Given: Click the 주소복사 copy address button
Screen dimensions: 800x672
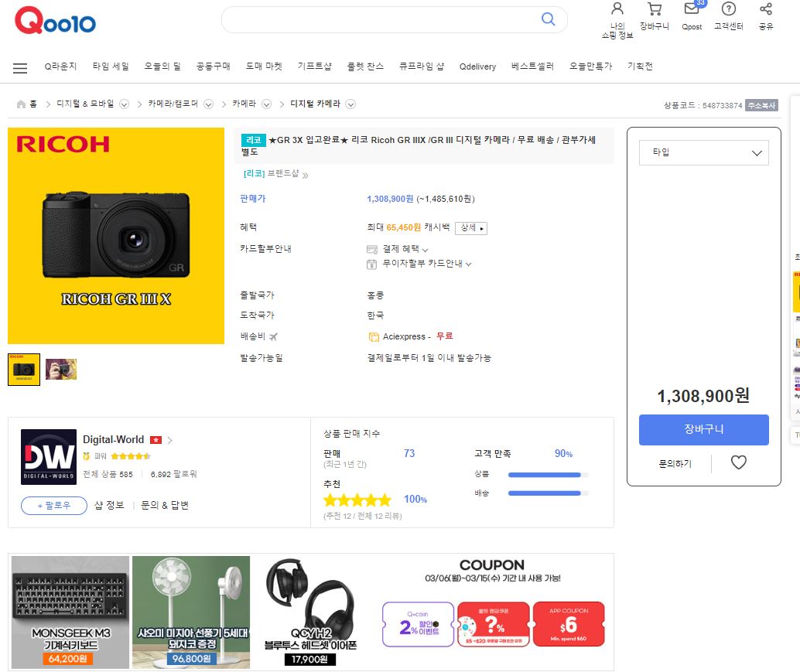Looking at the screenshot, I should coord(761,105).
